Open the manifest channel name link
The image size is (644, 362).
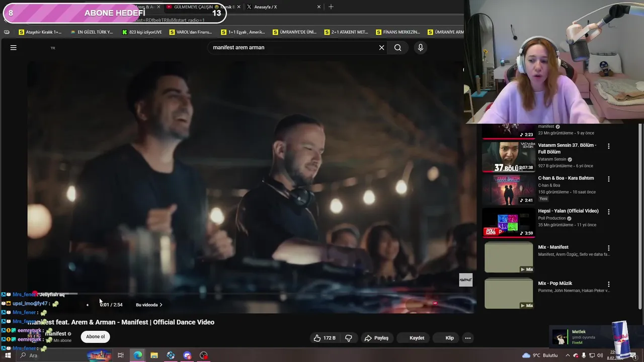point(56,334)
